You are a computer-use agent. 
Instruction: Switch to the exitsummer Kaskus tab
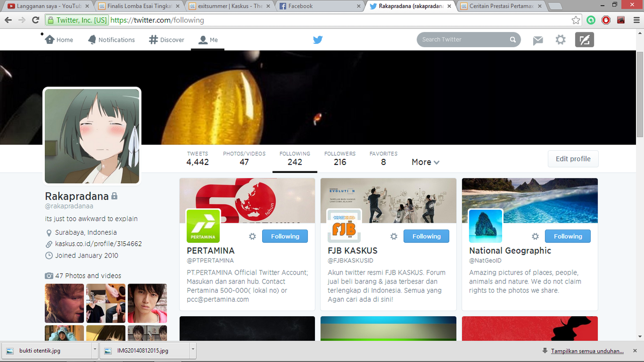[229, 6]
